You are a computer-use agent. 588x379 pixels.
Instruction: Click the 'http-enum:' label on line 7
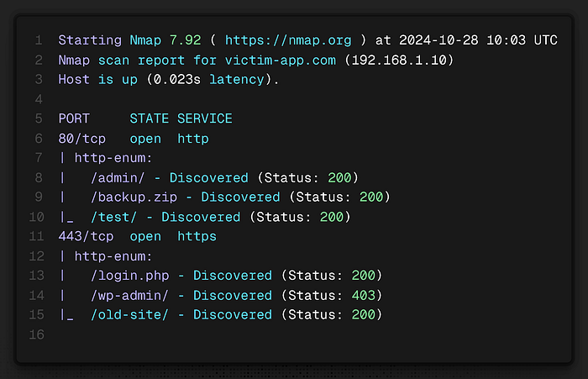point(113,158)
